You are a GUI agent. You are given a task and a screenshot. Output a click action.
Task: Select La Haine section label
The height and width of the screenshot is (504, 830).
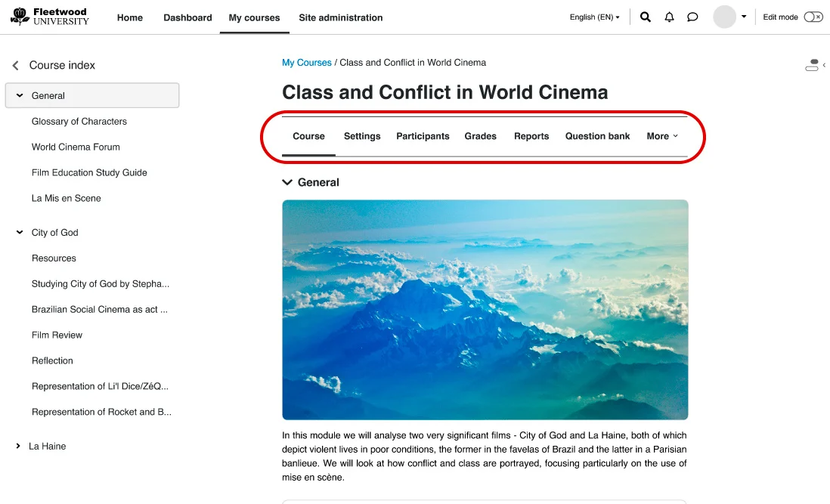tap(47, 447)
